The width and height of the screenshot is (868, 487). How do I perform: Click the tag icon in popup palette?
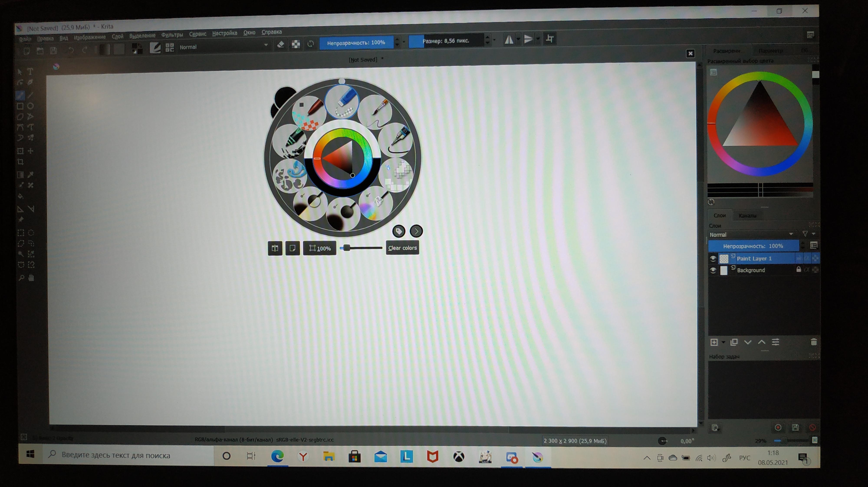(x=399, y=231)
